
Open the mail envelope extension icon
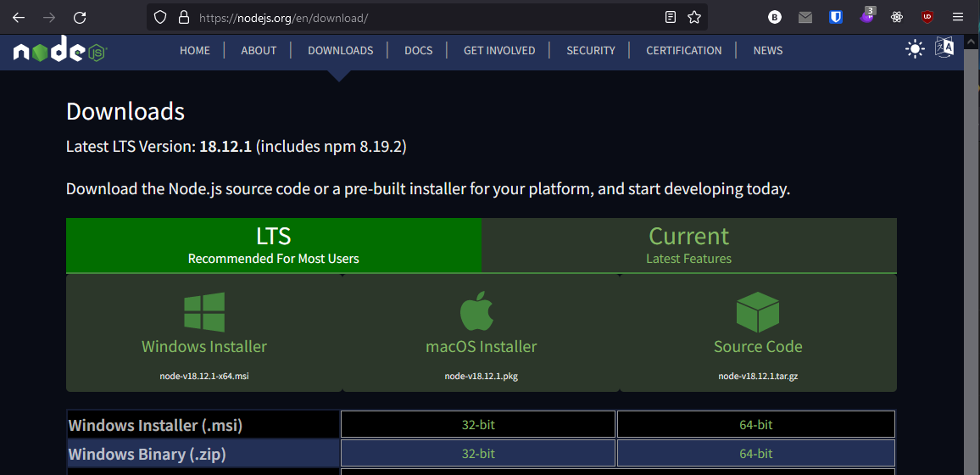coord(805,18)
